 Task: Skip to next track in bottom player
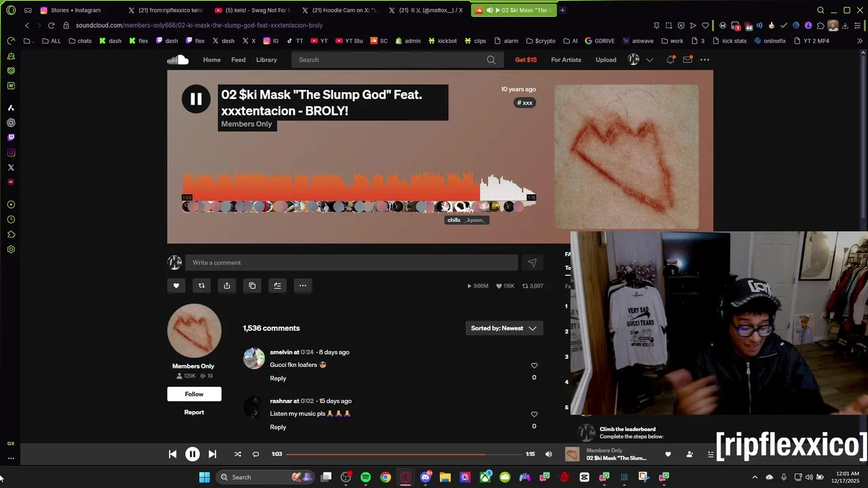pyautogui.click(x=212, y=454)
